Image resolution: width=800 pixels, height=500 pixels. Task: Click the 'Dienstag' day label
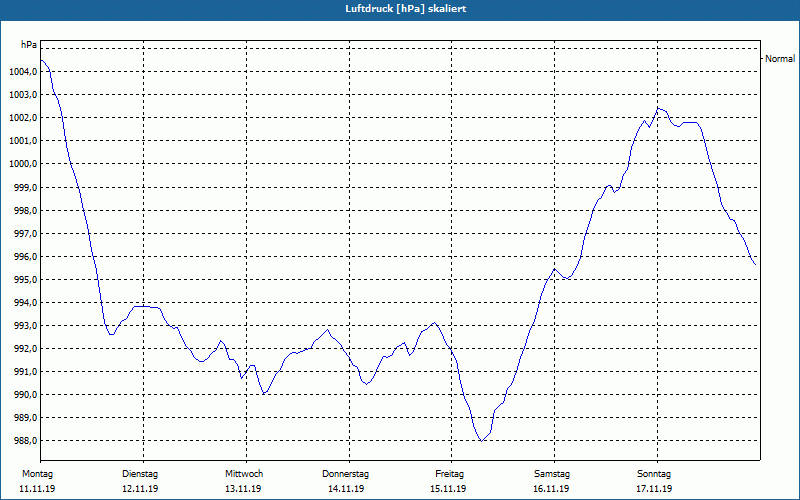coord(140,474)
